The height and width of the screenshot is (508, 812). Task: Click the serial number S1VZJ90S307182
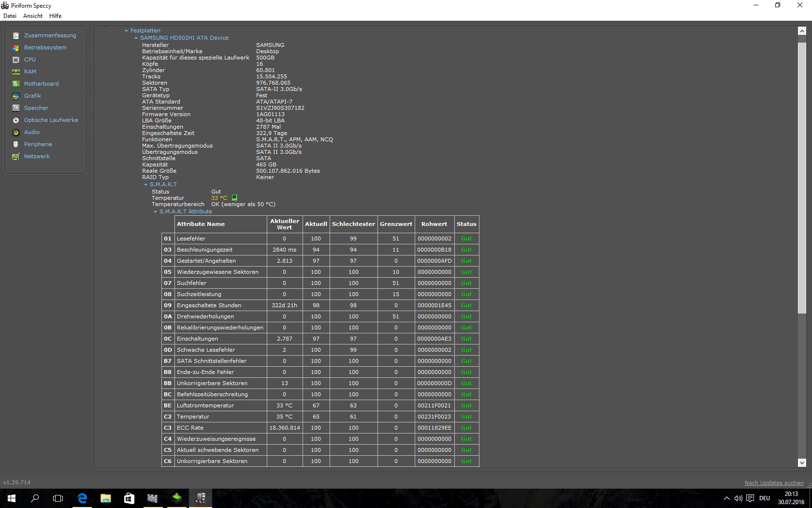(x=280, y=108)
